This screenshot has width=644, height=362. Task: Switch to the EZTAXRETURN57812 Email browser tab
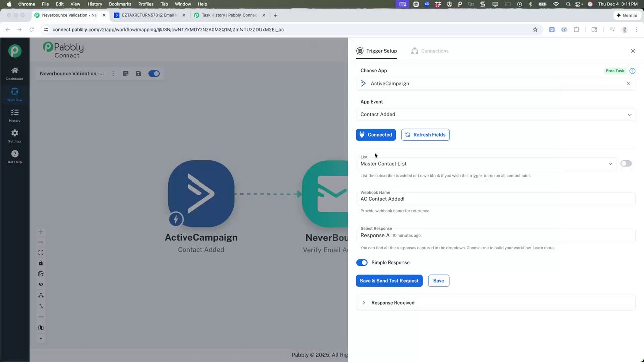tap(149, 15)
